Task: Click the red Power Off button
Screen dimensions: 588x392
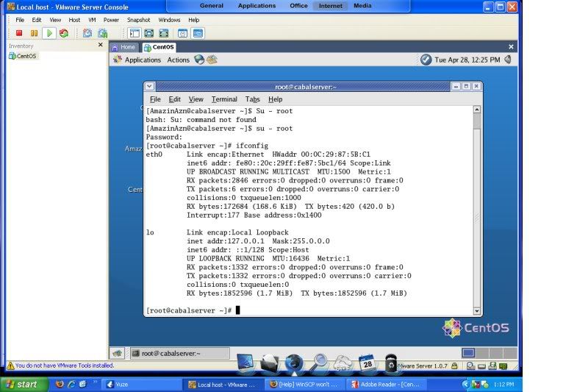Action: point(19,33)
